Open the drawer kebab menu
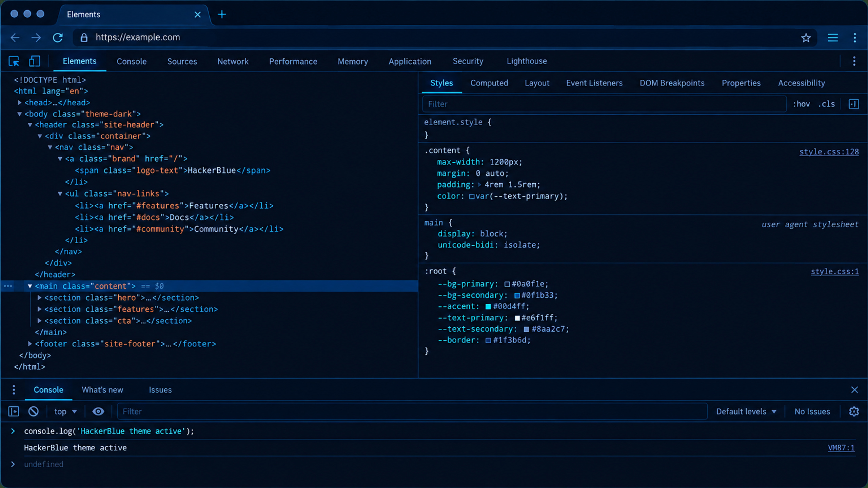 [14, 390]
